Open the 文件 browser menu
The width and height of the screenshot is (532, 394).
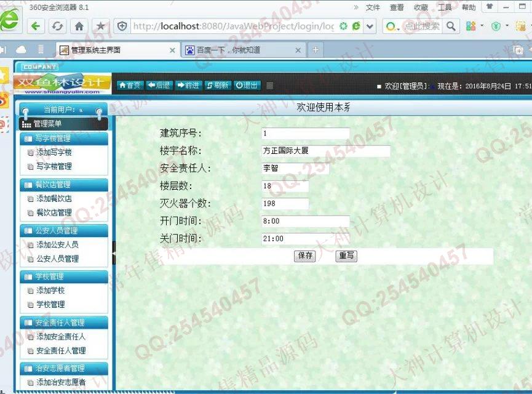[x=373, y=7]
